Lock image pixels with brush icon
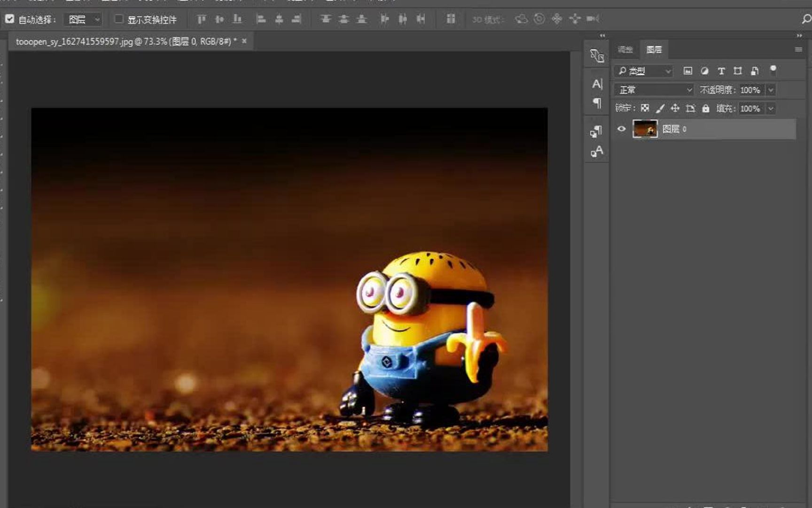This screenshot has width=812, height=508. [660, 109]
